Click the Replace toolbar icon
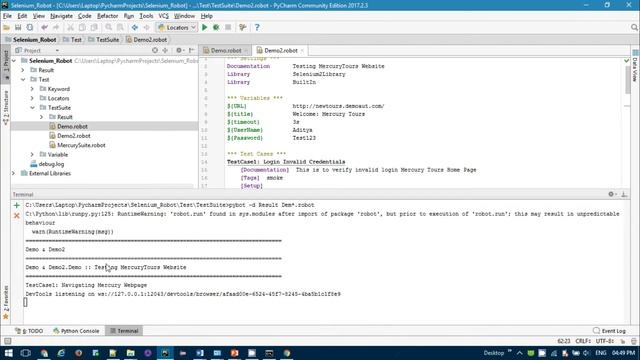This screenshot has height=360, width=640. point(120,27)
